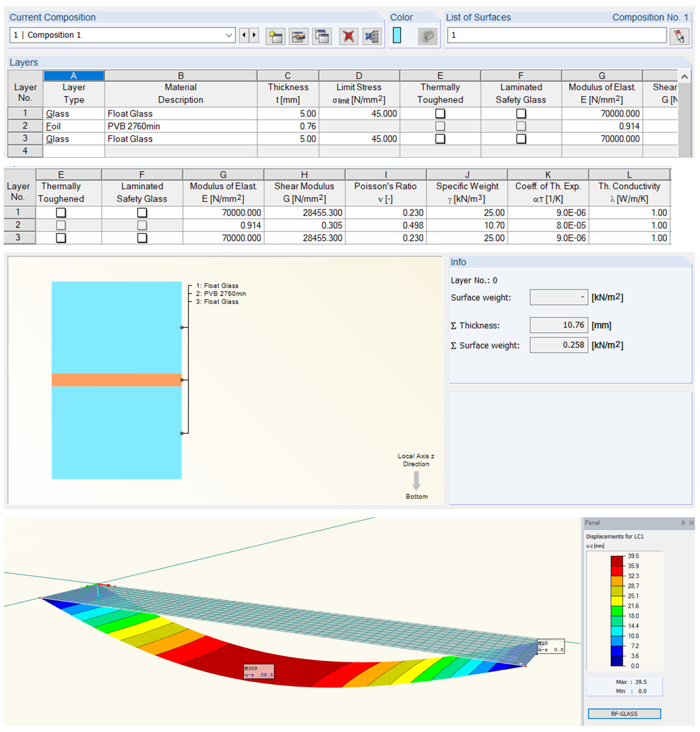Go to the previous composition arrow
This screenshot has height=732, width=700.
point(244,35)
